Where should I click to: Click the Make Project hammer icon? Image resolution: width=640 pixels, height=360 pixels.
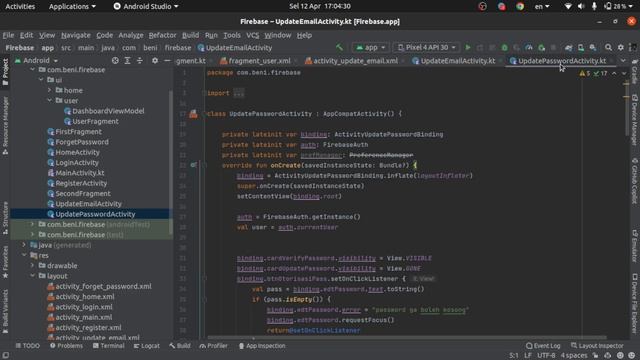click(x=339, y=47)
